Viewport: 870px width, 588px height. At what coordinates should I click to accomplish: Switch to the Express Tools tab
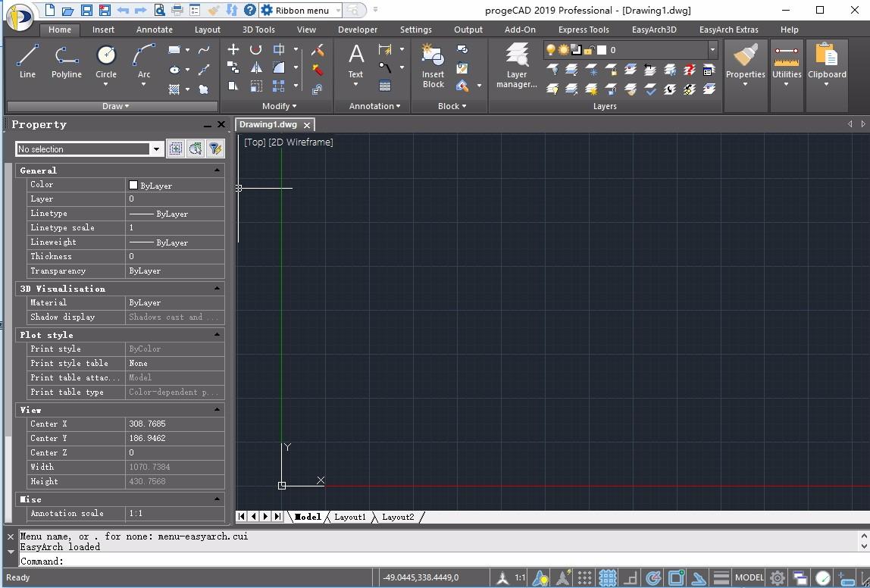(584, 30)
